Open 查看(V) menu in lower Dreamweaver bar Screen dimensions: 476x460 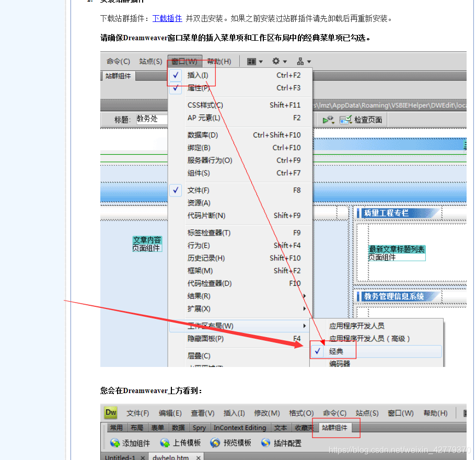coord(203,413)
